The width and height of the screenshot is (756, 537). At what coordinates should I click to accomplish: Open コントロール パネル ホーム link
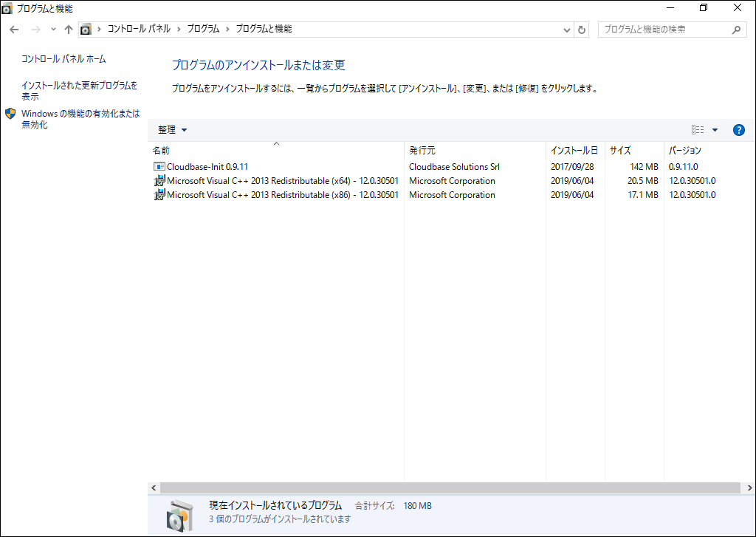click(x=63, y=59)
